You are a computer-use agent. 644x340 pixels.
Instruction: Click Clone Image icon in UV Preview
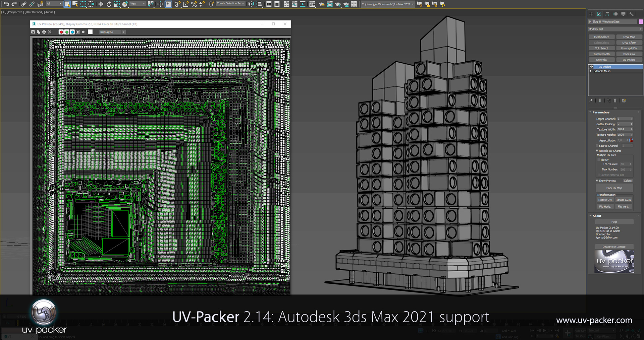pyautogui.click(x=38, y=32)
